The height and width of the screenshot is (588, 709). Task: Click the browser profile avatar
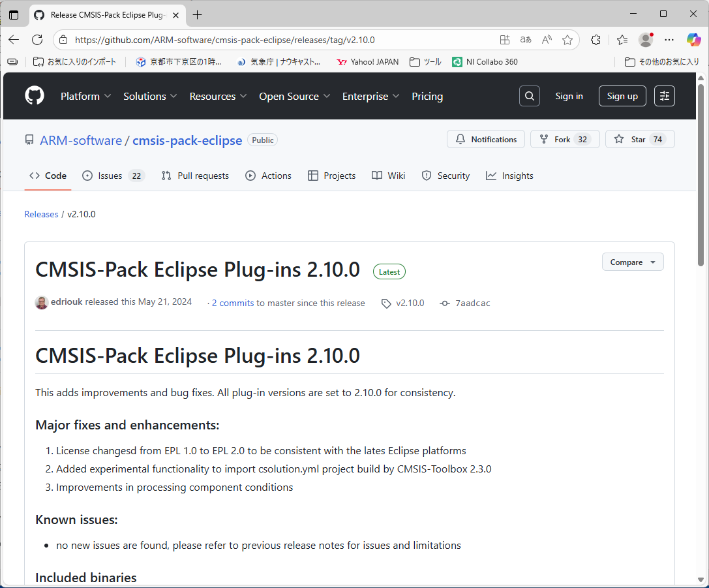tap(646, 40)
